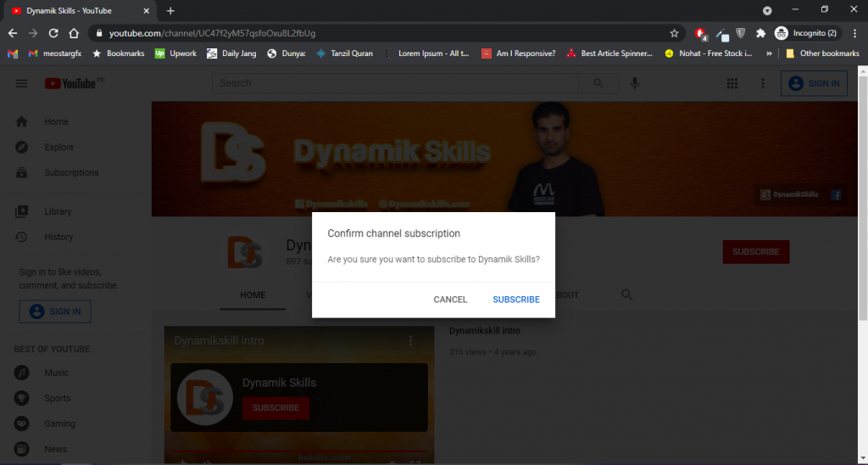Open the Chrome three-dot menu
The height and width of the screenshot is (465, 868).
854,33
